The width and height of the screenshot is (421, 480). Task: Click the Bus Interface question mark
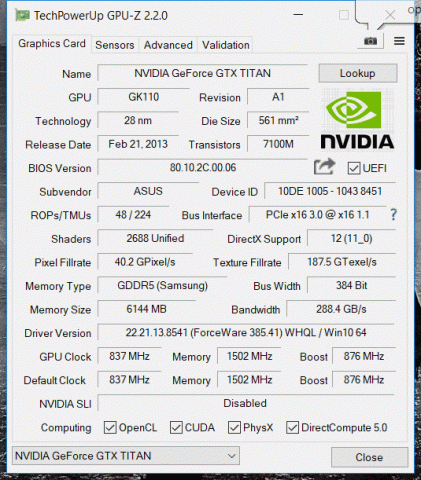coord(393,215)
